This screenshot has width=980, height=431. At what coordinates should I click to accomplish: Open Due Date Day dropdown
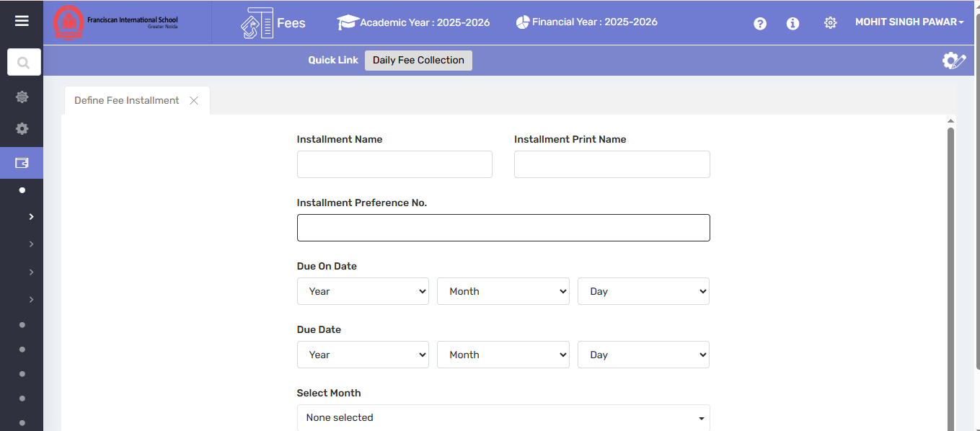(x=643, y=355)
